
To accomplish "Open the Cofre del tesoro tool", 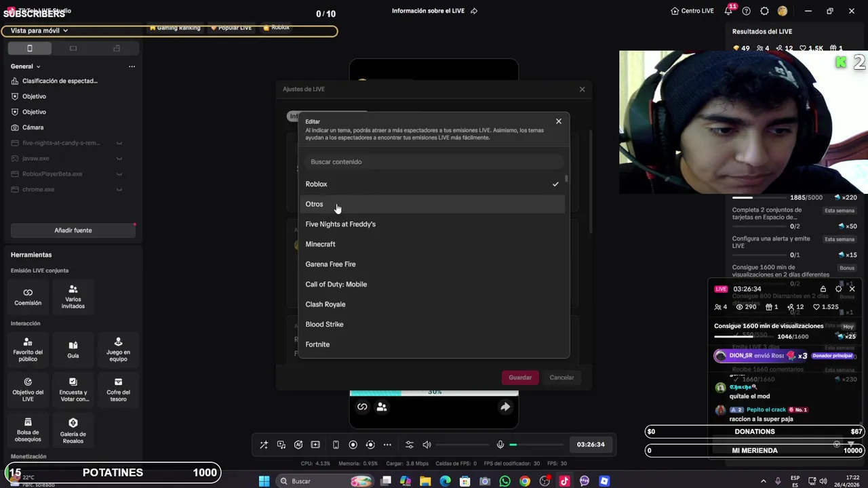I will 118,390.
